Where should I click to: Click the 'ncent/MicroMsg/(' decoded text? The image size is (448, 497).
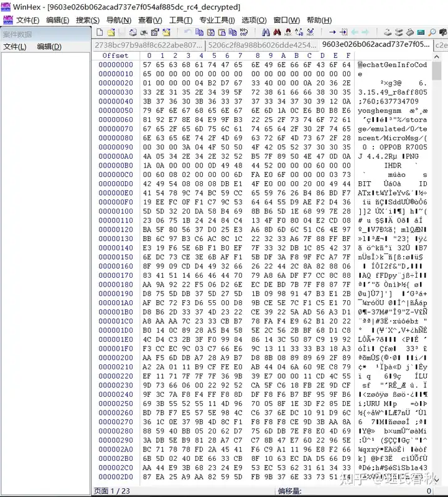(393, 138)
